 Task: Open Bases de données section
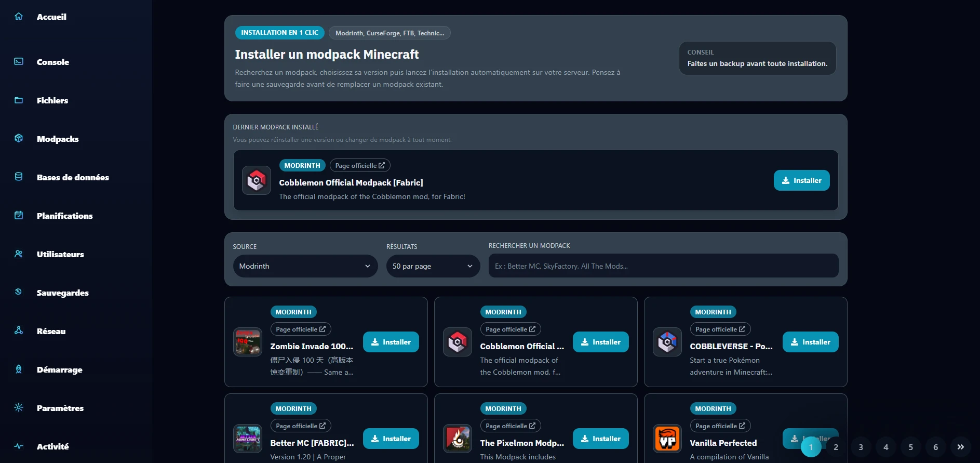pyautogui.click(x=73, y=177)
